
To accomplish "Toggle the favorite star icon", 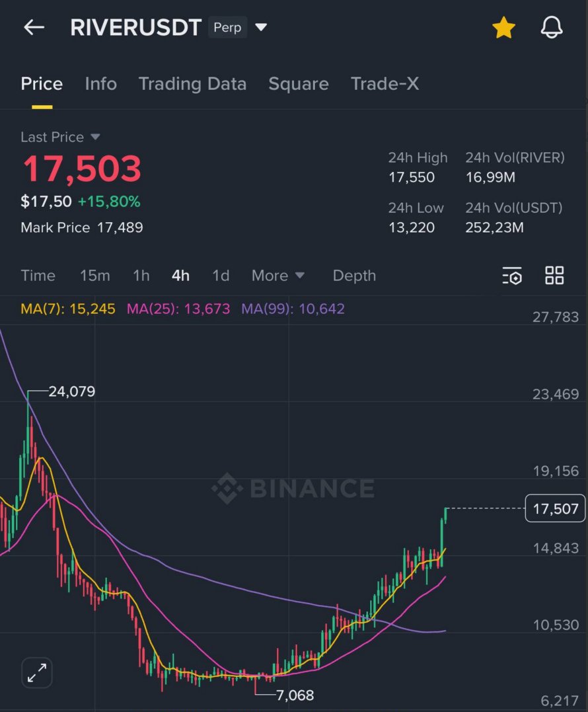I will (x=503, y=28).
